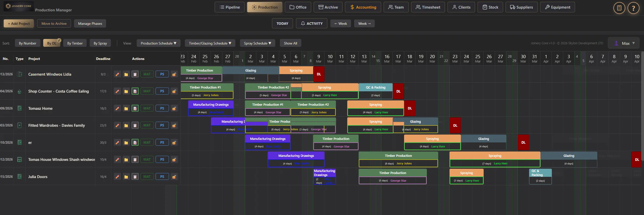Open folder for Shop Counter - Costa Coffee Ealing
The height and width of the screenshot is (215, 644).
point(126,91)
